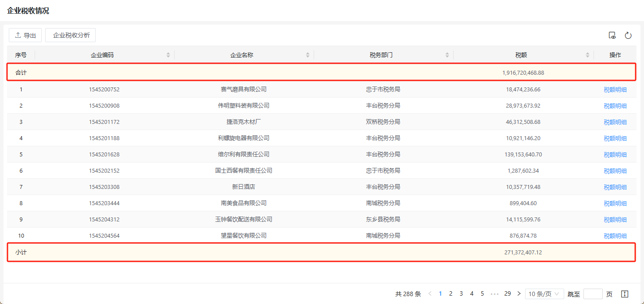Go to last page 29
The height and width of the screenshot is (304, 644).
click(507, 293)
